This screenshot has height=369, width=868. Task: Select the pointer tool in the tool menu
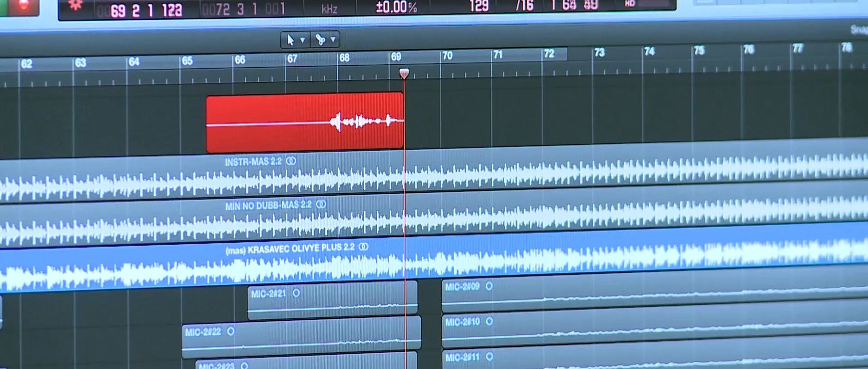291,40
